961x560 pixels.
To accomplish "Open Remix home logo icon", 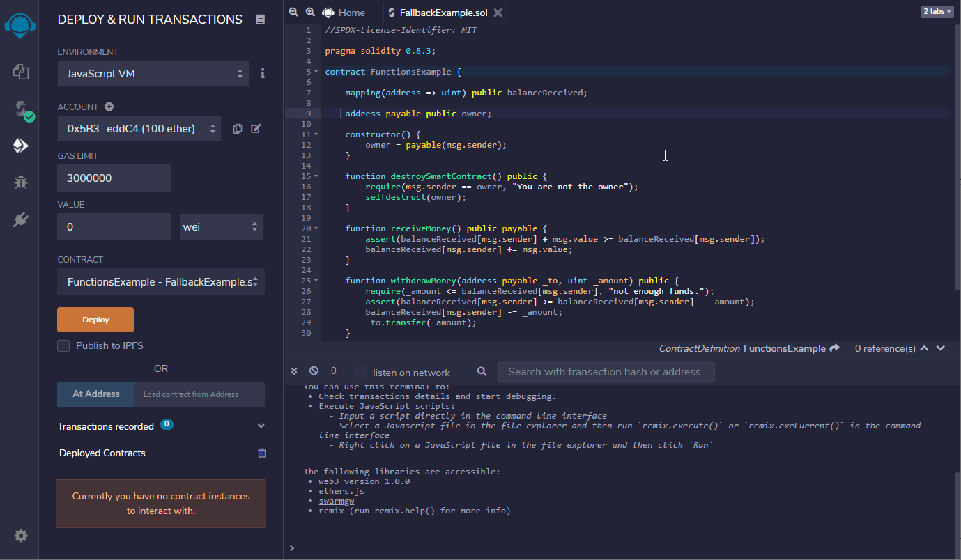I will 20,24.
